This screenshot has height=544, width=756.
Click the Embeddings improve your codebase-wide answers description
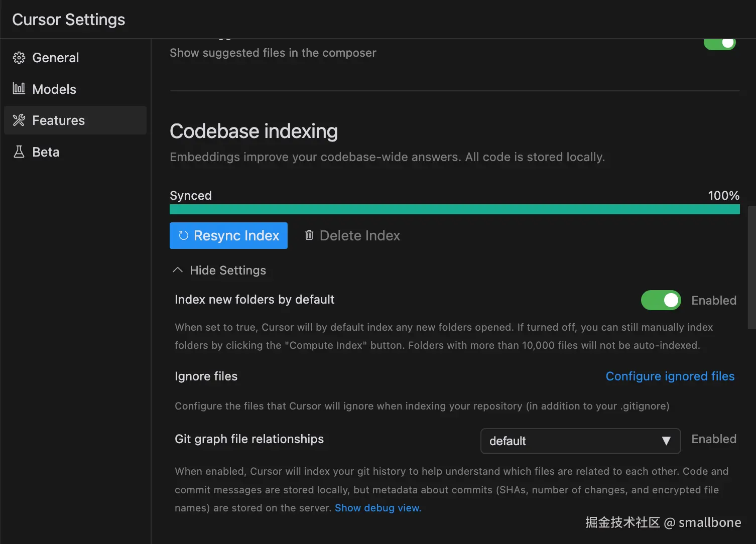coord(388,157)
